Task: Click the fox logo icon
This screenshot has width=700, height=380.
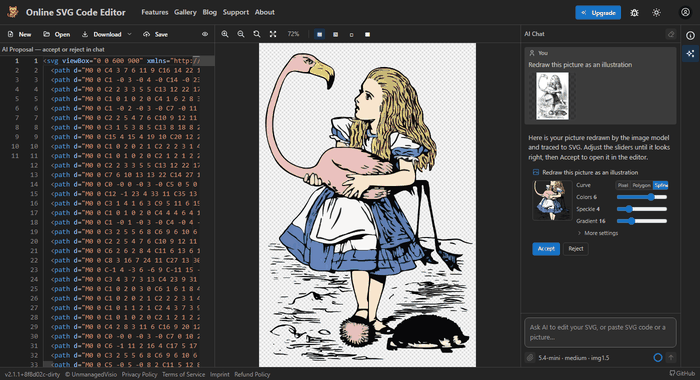Action: click(x=13, y=12)
